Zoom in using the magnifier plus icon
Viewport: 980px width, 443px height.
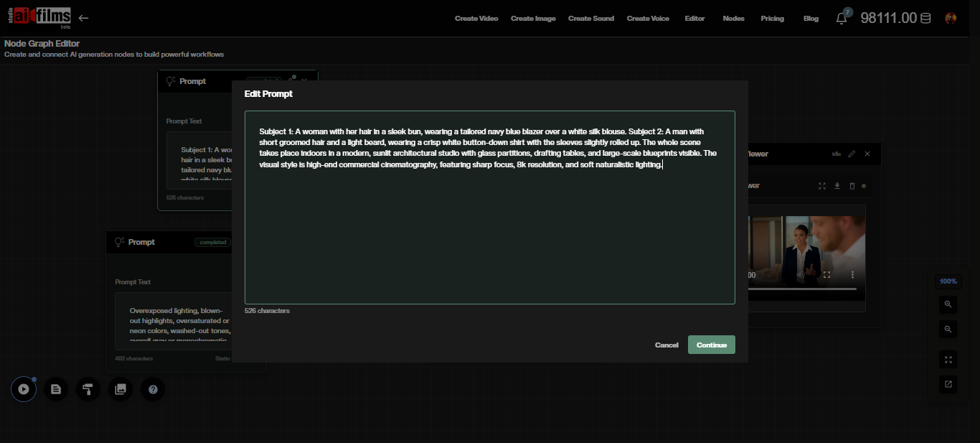(948, 304)
